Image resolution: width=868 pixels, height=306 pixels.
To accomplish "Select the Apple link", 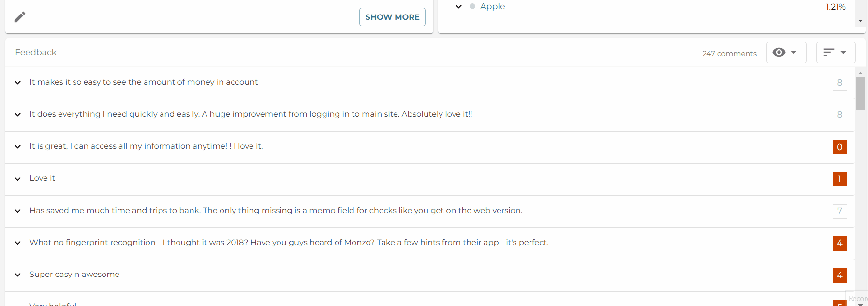I will [x=492, y=6].
